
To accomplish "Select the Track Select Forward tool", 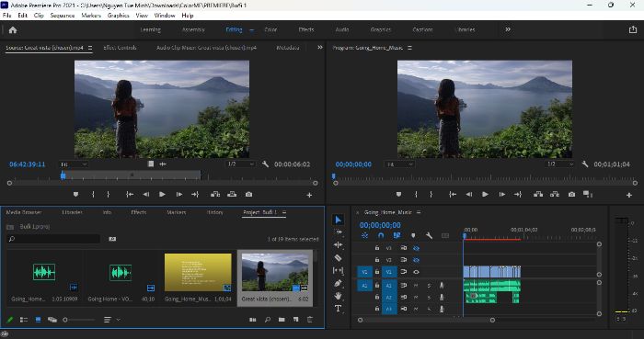I will point(338,232).
